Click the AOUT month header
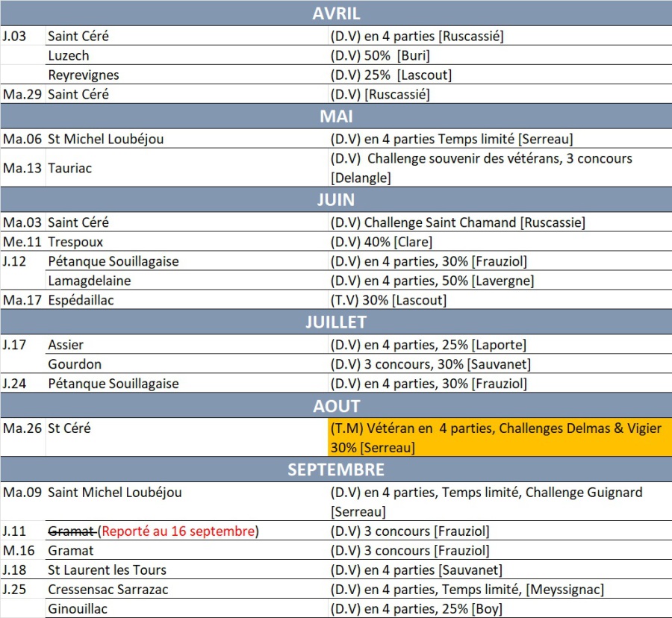Screen dimensions: 672x618 point(336,406)
